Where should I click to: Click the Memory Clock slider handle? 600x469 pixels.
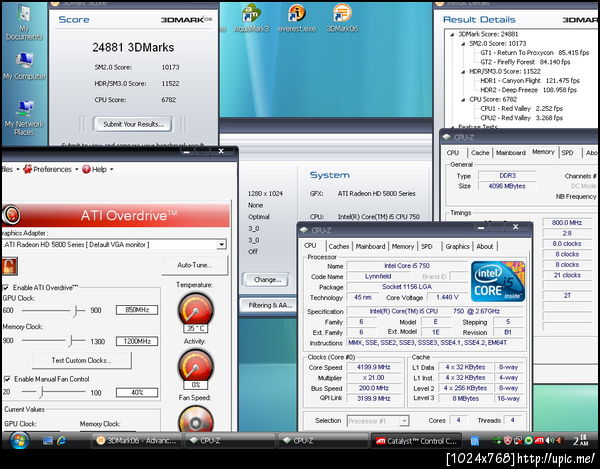coord(70,340)
